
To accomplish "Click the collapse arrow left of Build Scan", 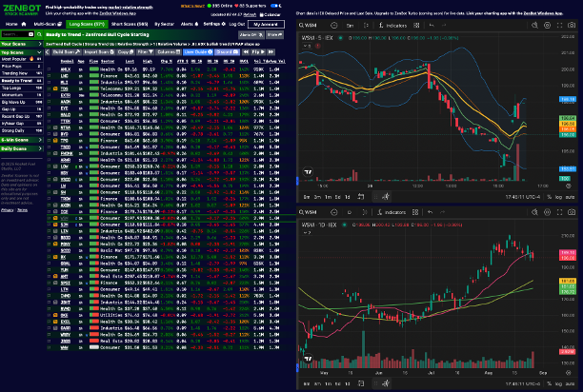I will [48, 52].
